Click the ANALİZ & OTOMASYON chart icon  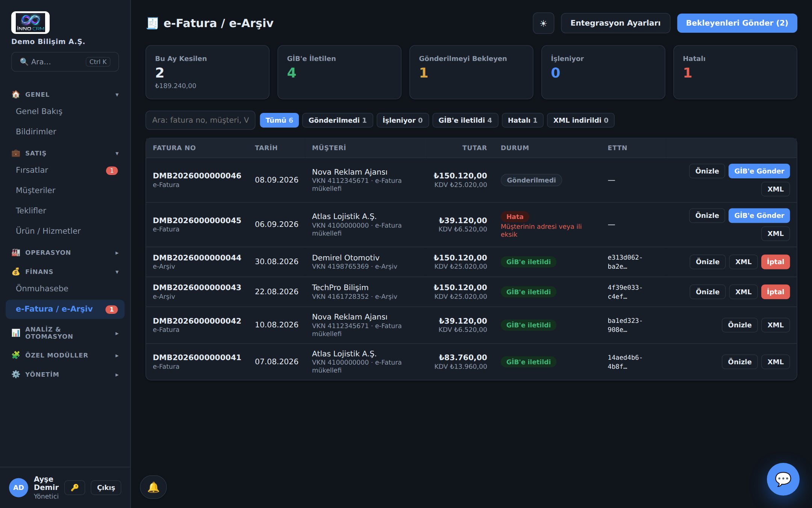click(16, 333)
